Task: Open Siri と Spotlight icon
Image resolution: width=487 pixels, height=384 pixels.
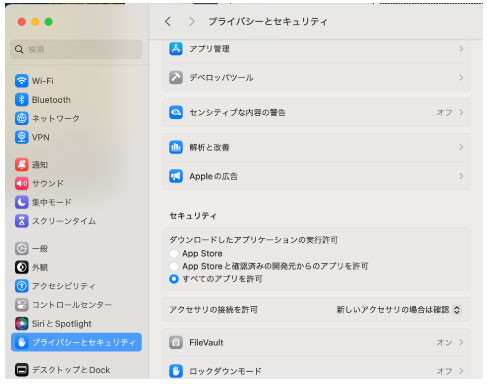Action: pyautogui.click(x=22, y=323)
